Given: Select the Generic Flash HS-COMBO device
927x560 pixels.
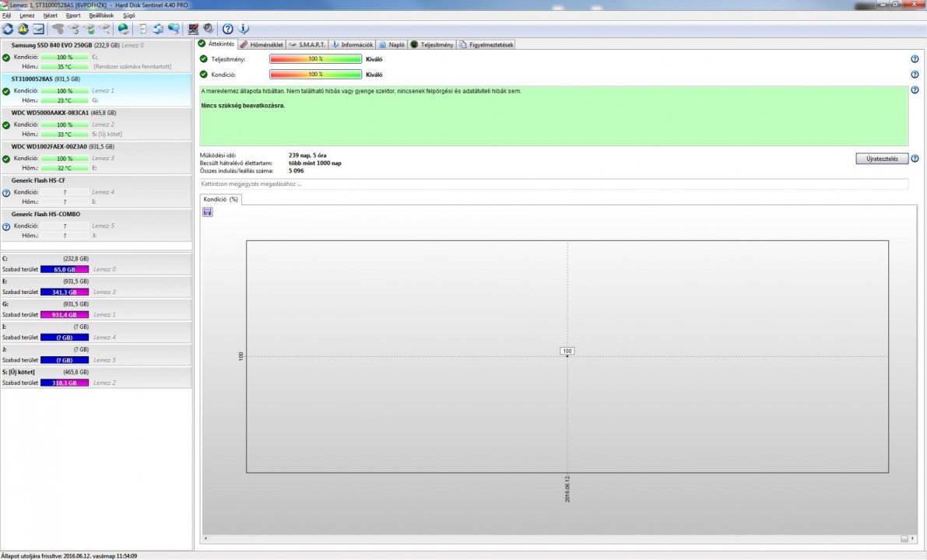Looking at the screenshot, I should click(x=96, y=224).
